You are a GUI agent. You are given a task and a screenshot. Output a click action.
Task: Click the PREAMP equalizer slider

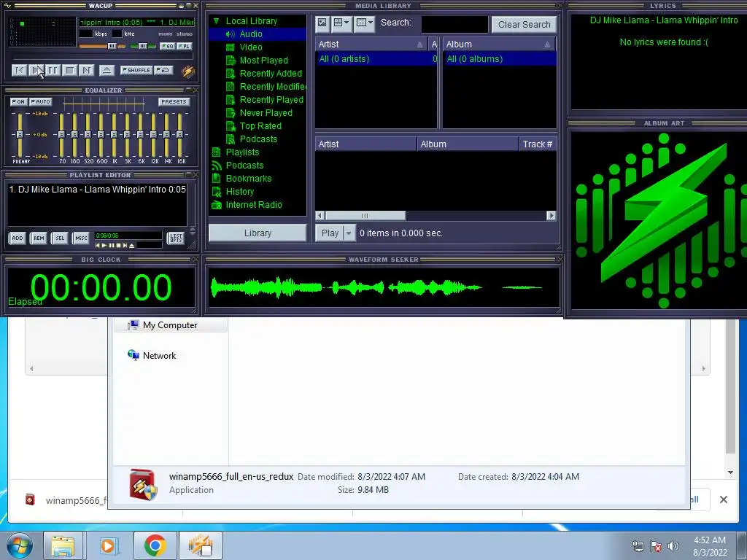point(20,135)
